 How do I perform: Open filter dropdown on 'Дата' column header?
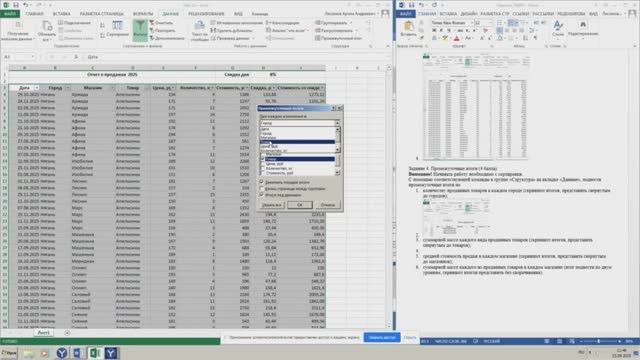tap(36, 88)
